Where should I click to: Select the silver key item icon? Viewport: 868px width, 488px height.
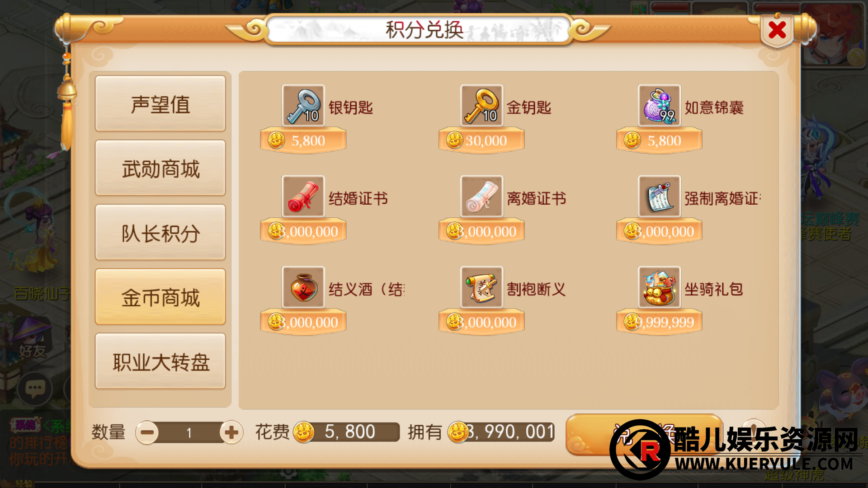(x=303, y=105)
